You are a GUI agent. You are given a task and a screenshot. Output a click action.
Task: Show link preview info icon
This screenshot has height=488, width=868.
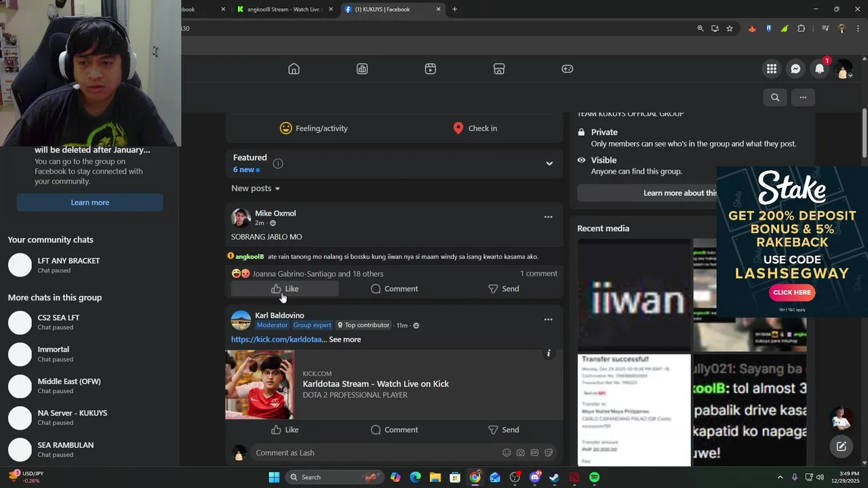(549, 353)
